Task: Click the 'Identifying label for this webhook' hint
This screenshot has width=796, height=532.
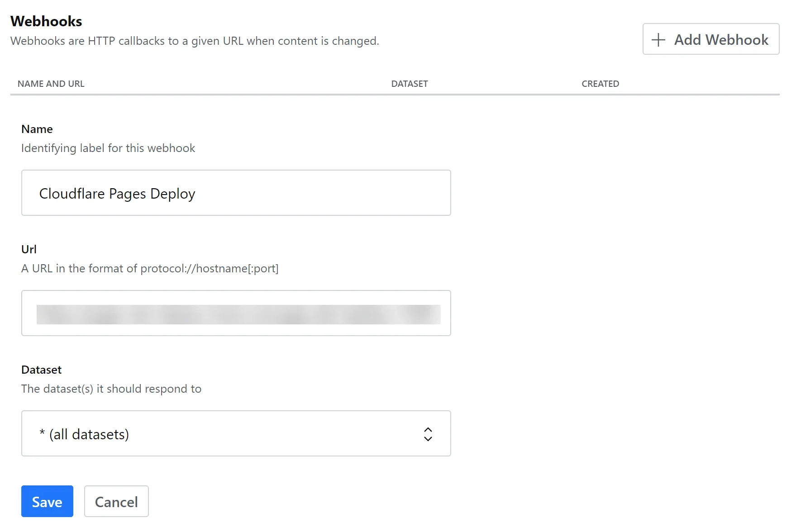Action: point(108,148)
